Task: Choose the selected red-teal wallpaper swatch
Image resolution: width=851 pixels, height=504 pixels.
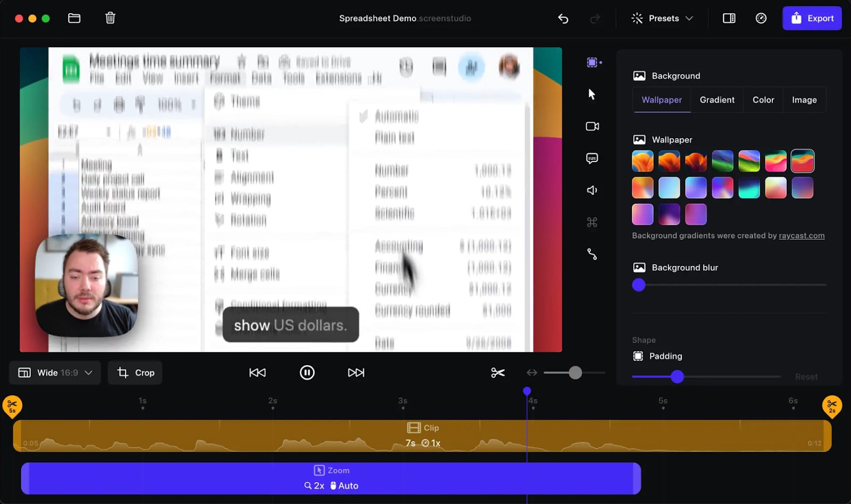Action: [803, 161]
